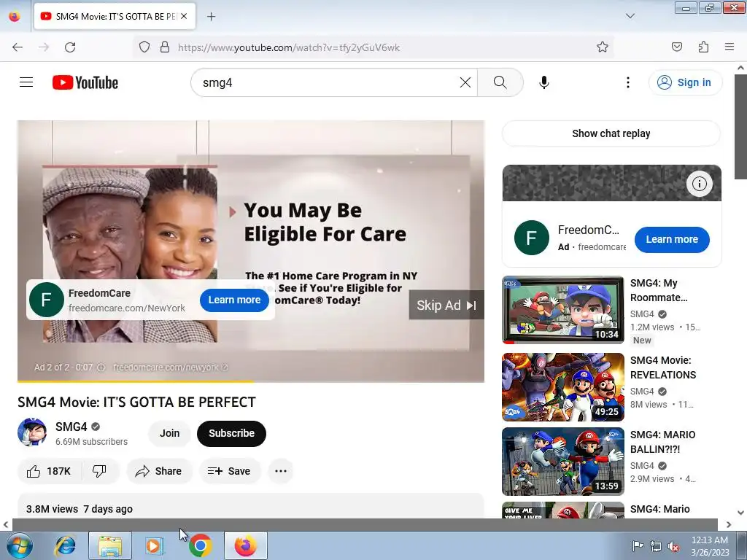Viewport: 747px width, 560px height.
Task: Clear the smg4 search text
Action: pyautogui.click(x=465, y=82)
